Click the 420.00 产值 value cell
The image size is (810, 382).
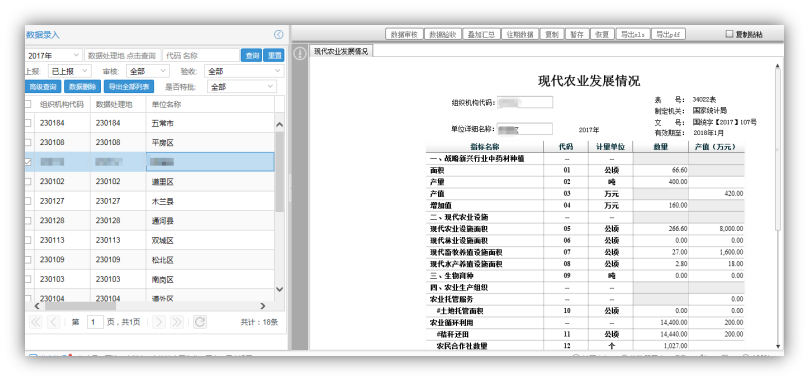pos(716,193)
